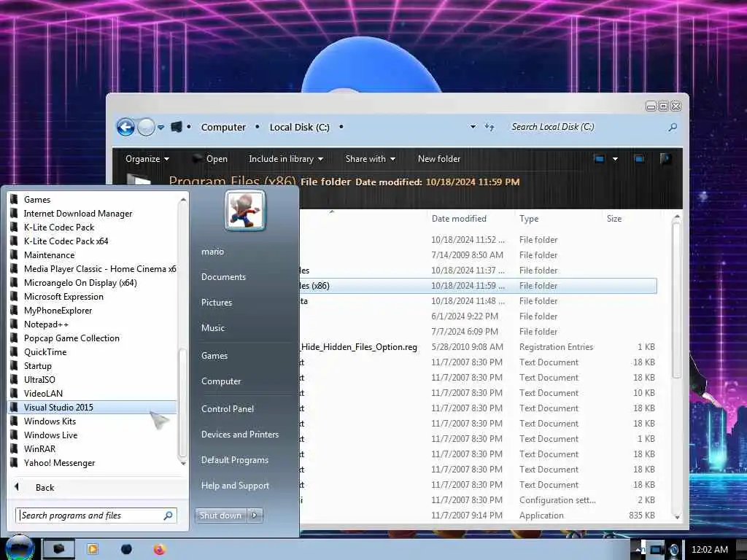
Task: Click Computer in the address breadcrumb
Action: pyautogui.click(x=223, y=127)
